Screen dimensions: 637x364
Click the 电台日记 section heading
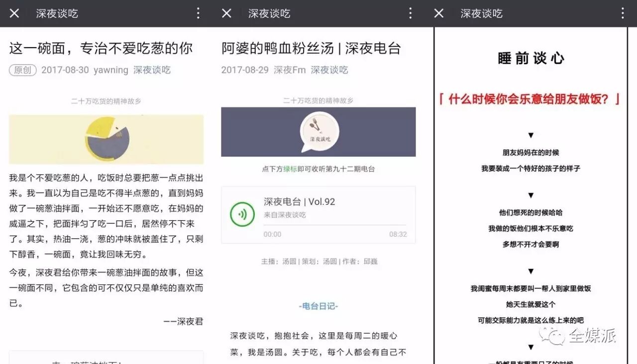click(318, 306)
